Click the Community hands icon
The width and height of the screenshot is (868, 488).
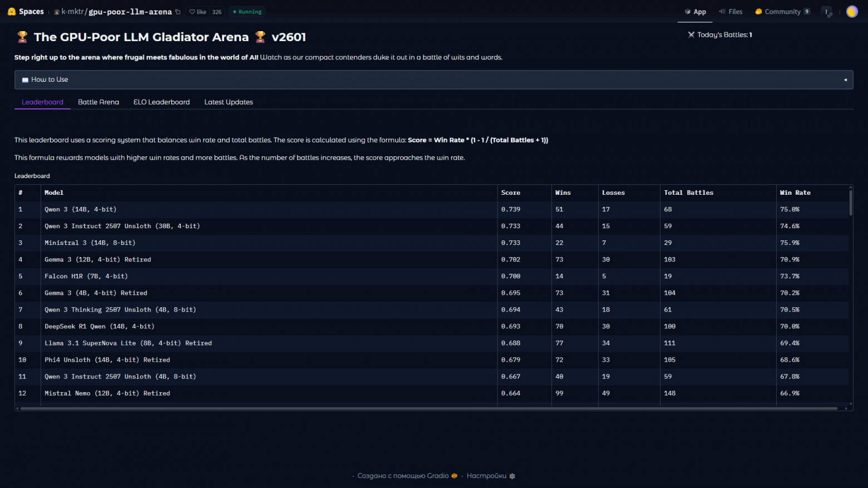pyautogui.click(x=758, y=12)
